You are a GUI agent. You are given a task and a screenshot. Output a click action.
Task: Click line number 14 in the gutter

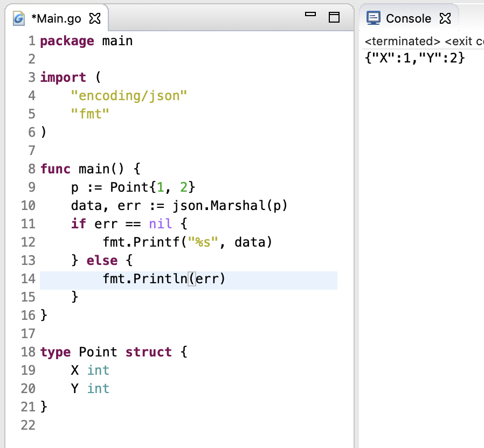29,279
